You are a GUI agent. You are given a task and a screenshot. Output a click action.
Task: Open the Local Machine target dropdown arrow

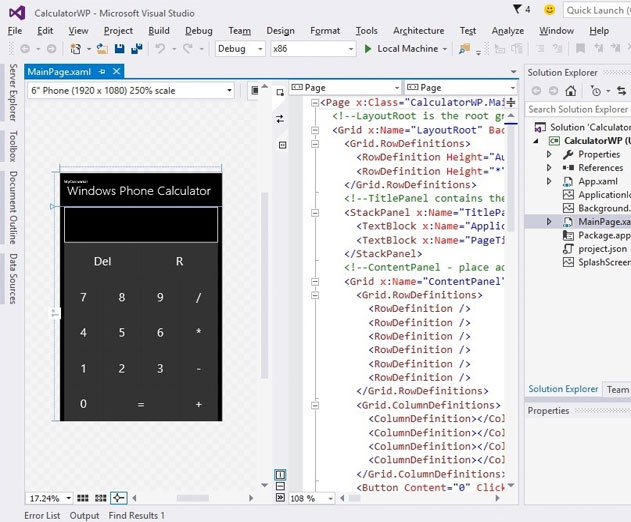[445, 49]
